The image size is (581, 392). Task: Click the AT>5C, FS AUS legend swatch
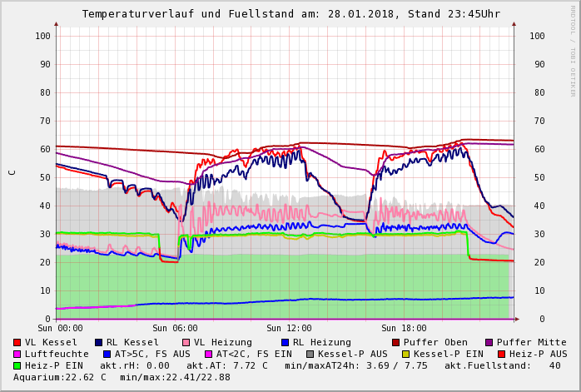click(107, 354)
